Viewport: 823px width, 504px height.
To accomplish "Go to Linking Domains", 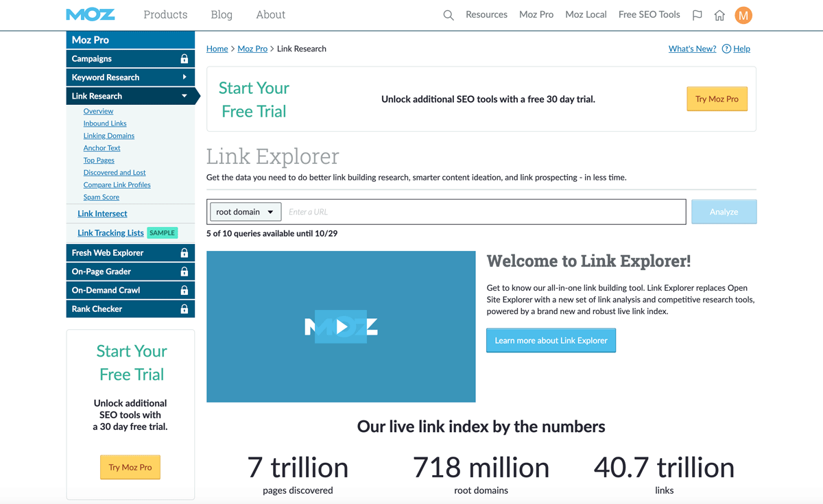I will (109, 136).
